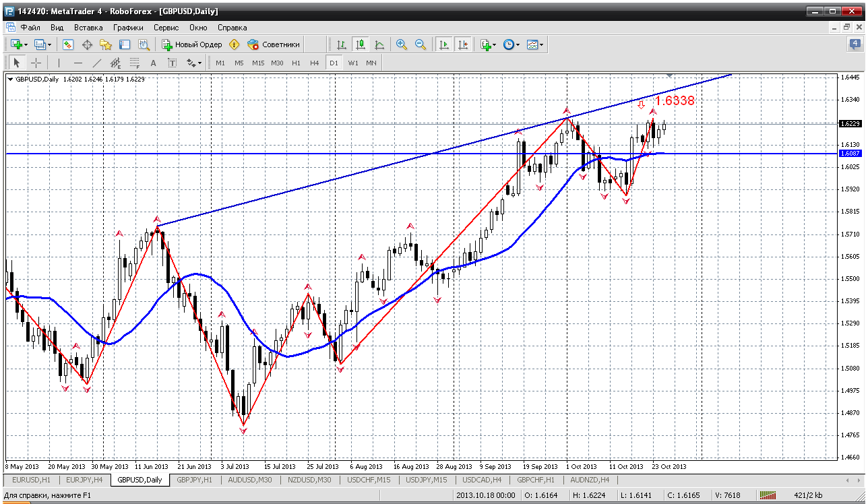Viewport: 868px width, 504px height.
Task: Select the red 1.6338 price label
Action: 675,101
